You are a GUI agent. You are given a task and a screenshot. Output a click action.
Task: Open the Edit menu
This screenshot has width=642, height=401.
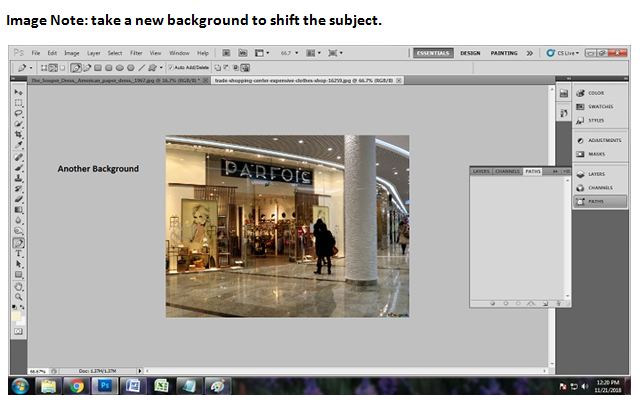point(52,53)
